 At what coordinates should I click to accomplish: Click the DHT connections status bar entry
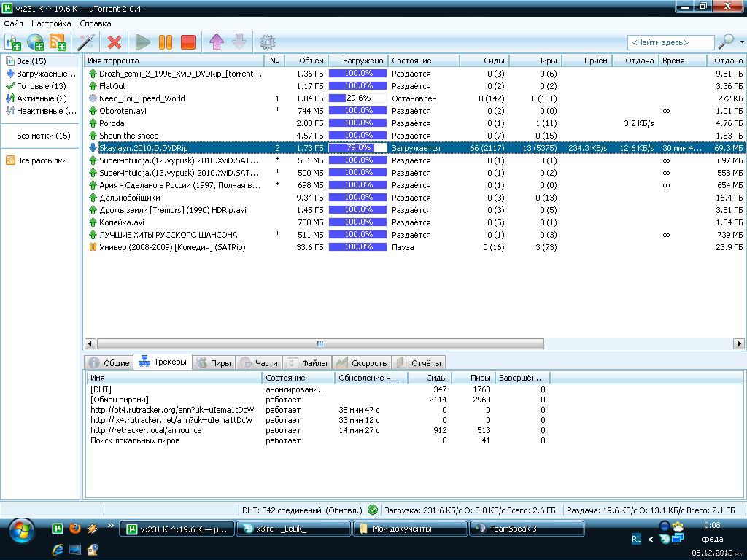coord(302,510)
